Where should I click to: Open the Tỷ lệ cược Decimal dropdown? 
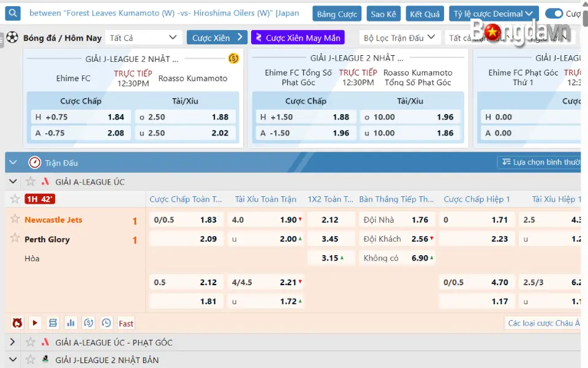point(493,13)
